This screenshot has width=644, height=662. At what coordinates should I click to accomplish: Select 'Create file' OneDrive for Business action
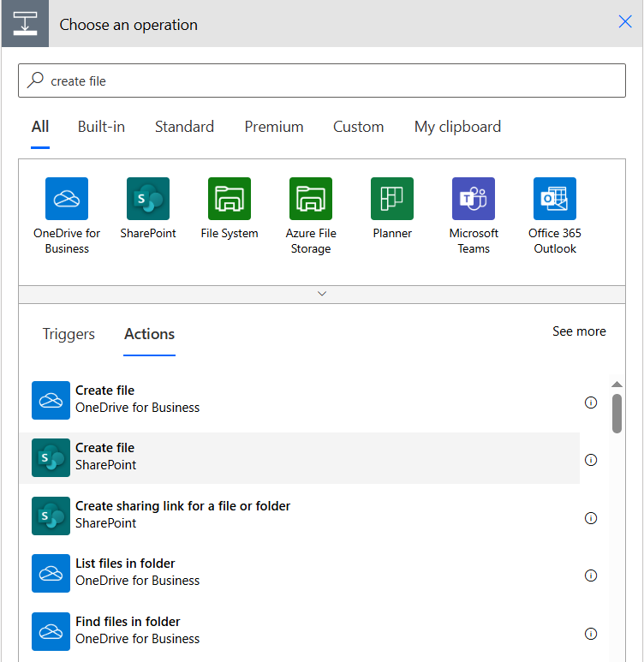click(300, 400)
